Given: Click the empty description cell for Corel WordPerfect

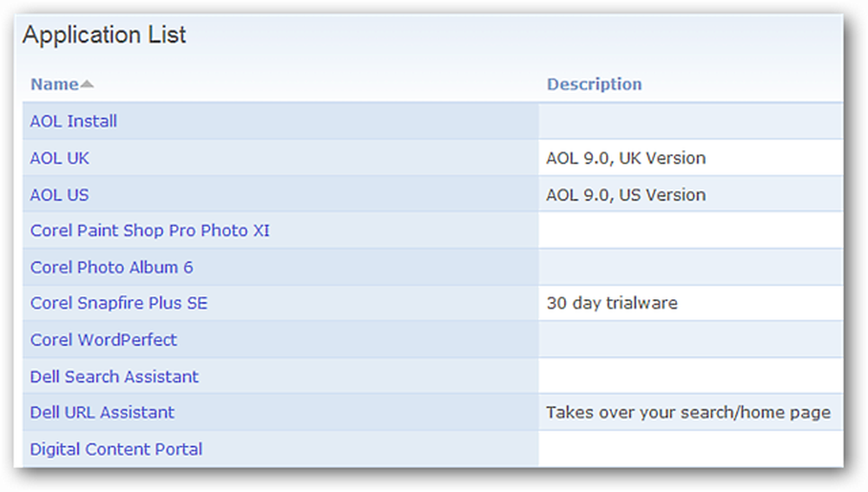Looking at the screenshot, I should (690, 339).
